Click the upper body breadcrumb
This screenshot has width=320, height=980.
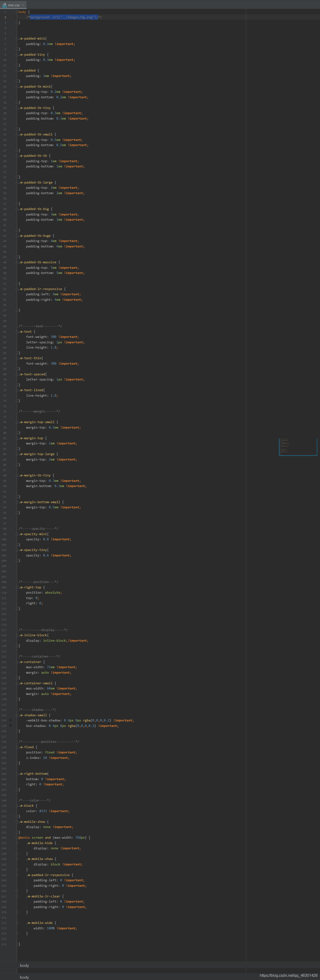pyautogui.click(x=24, y=965)
